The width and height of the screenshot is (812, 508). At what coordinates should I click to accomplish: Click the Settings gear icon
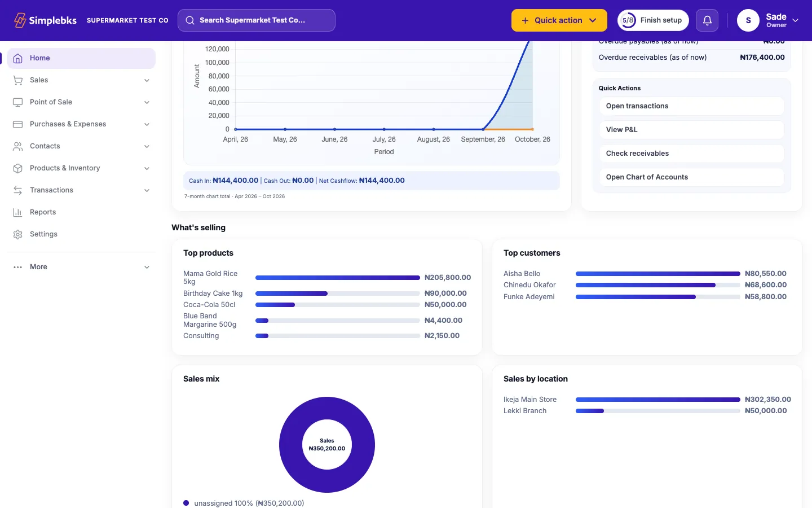tap(18, 234)
